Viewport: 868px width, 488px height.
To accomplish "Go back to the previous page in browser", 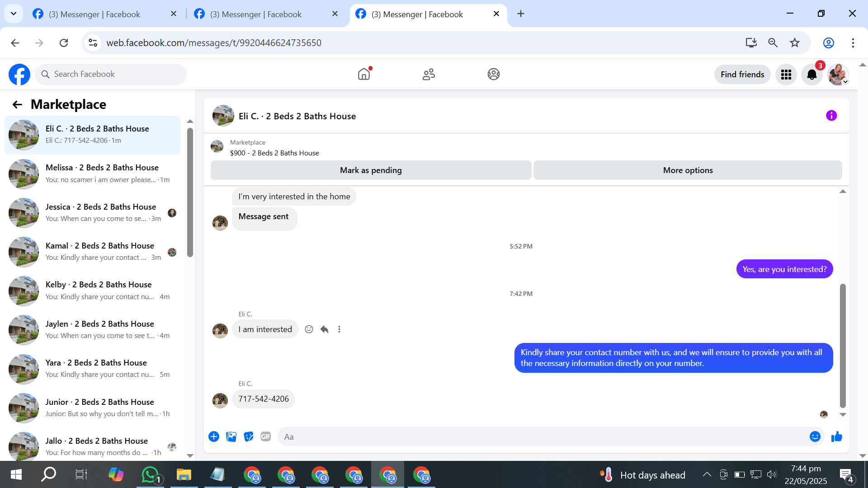I will [15, 43].
